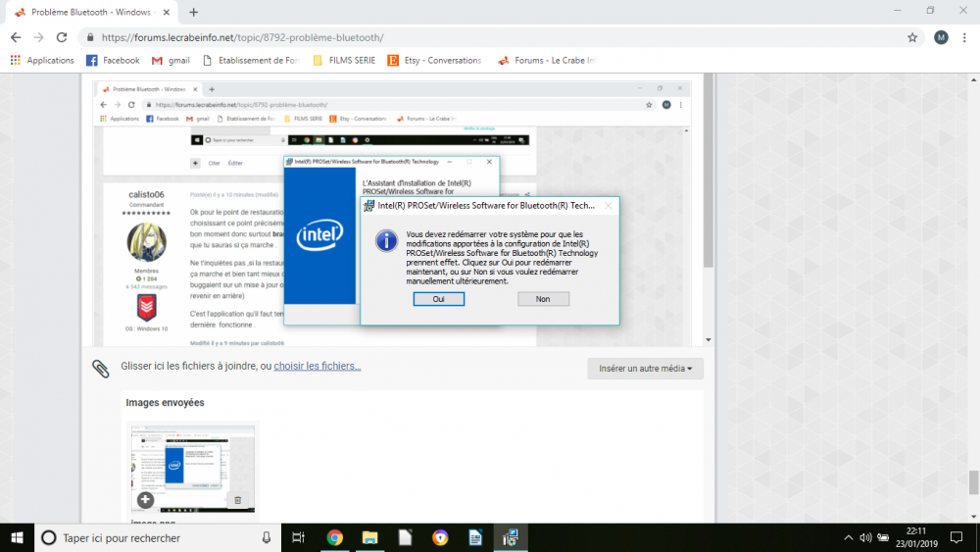980x552 pixels.
Task: Open the Chrome profile avatar M
Action: coord(941,37)
